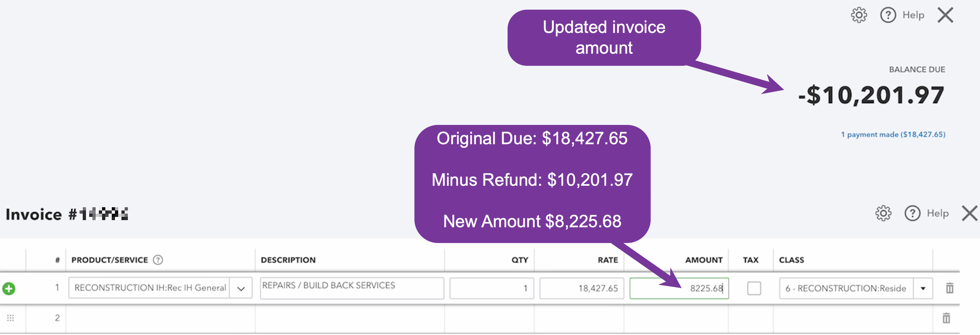This screenshot has width=980, height=335.
Task: Delete line 1 using trash icon
Action: [950, 288]
